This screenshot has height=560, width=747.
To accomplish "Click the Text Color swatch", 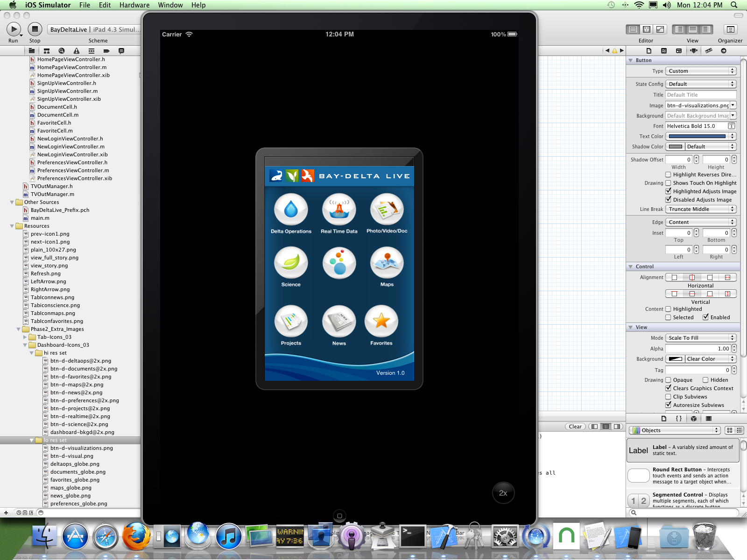I will 698,136.
